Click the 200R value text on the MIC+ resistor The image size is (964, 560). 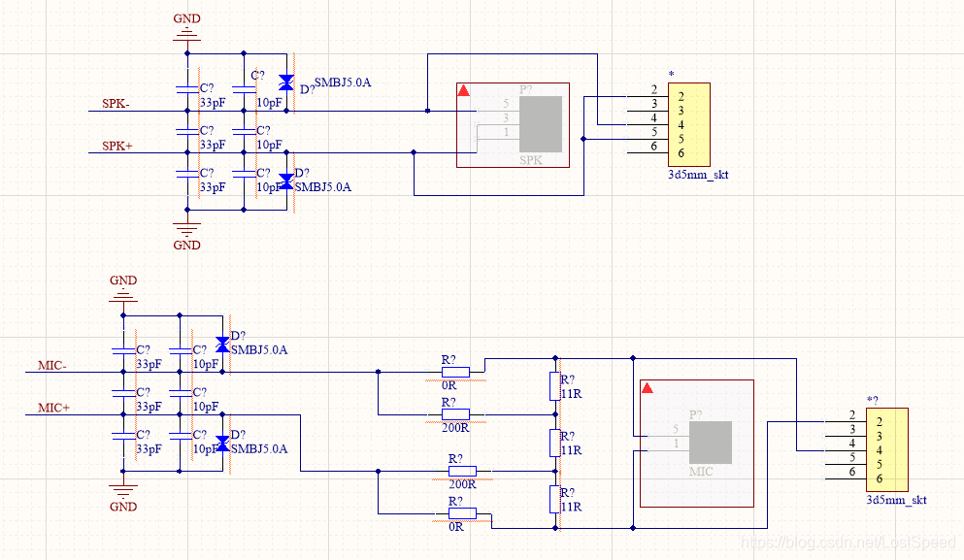[x=462, y=484]
